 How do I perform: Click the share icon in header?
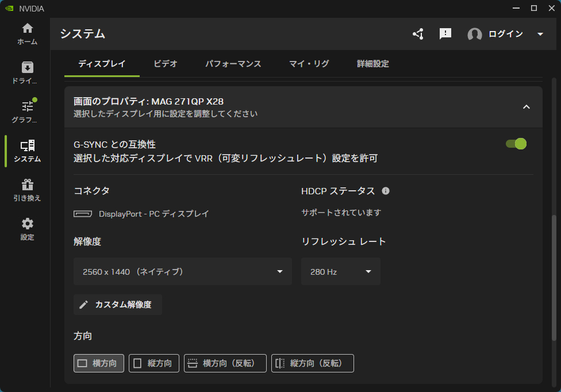(418, 34)
